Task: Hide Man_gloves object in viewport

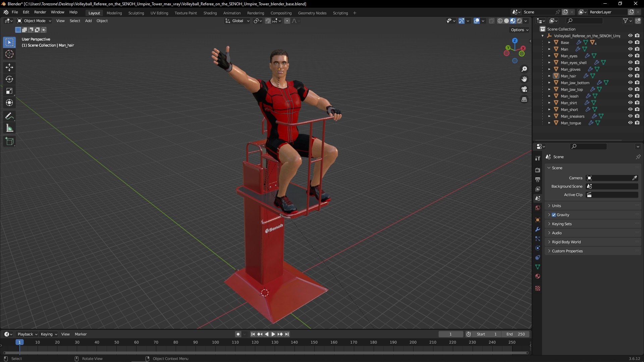Action: (x=630, y=69)
